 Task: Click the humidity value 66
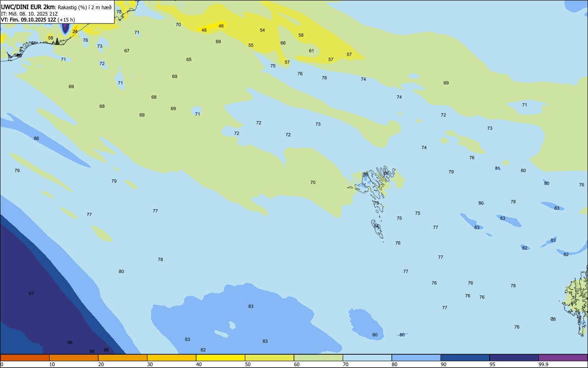coord(283,43)
